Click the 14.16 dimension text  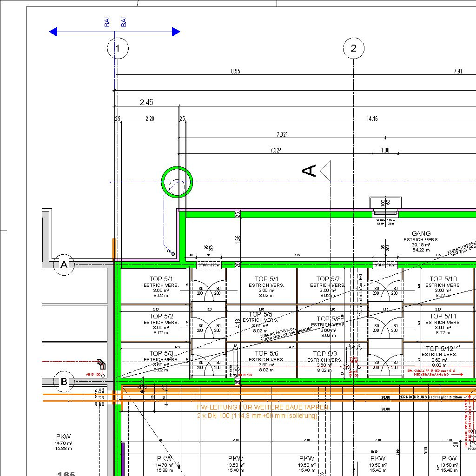[372, 119]
